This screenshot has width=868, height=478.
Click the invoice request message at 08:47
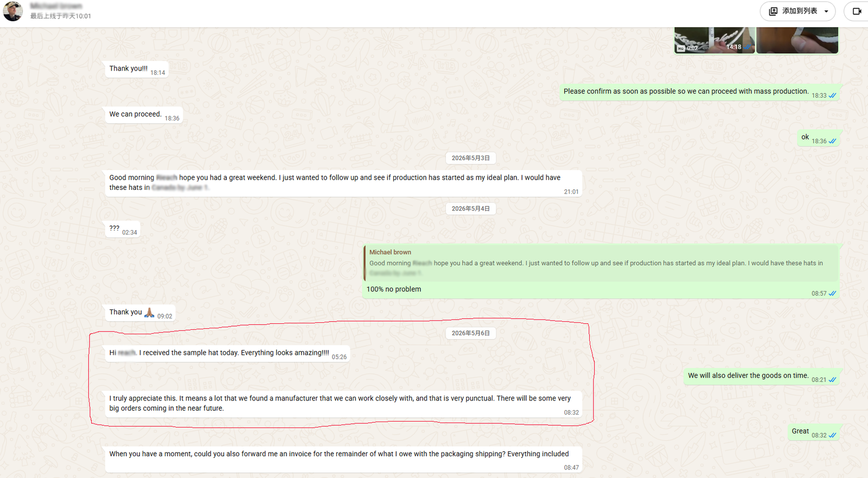(343, 459)
